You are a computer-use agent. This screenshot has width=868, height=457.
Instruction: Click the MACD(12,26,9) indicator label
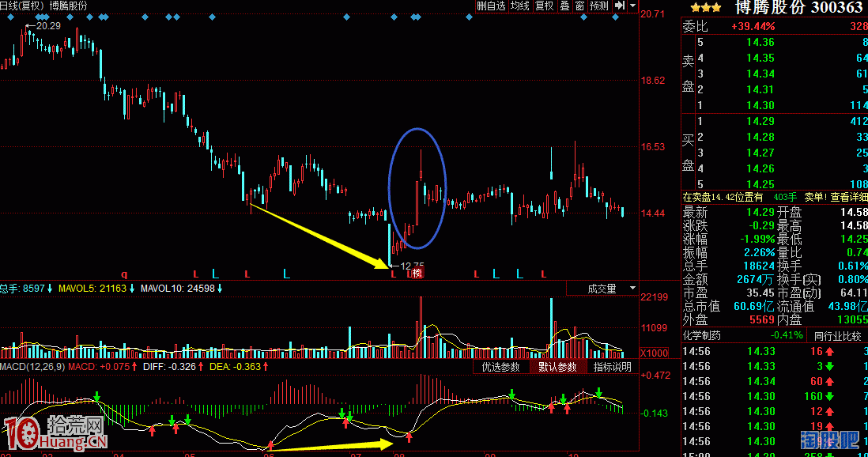[32, 367]
